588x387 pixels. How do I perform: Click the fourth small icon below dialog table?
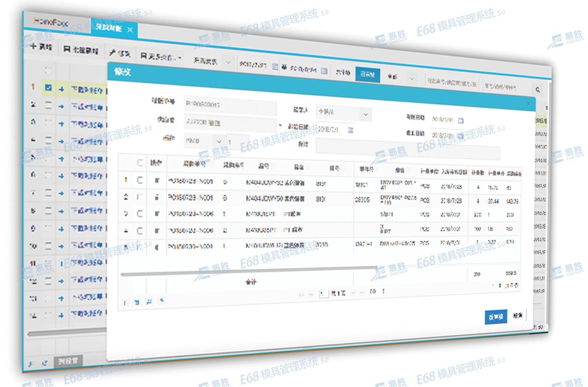(x=162, y=301)
